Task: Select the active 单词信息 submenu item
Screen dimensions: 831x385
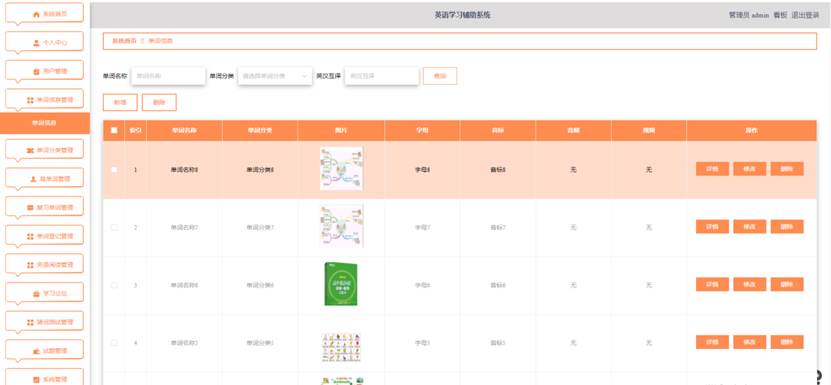Action: click(x=45, y=123)
